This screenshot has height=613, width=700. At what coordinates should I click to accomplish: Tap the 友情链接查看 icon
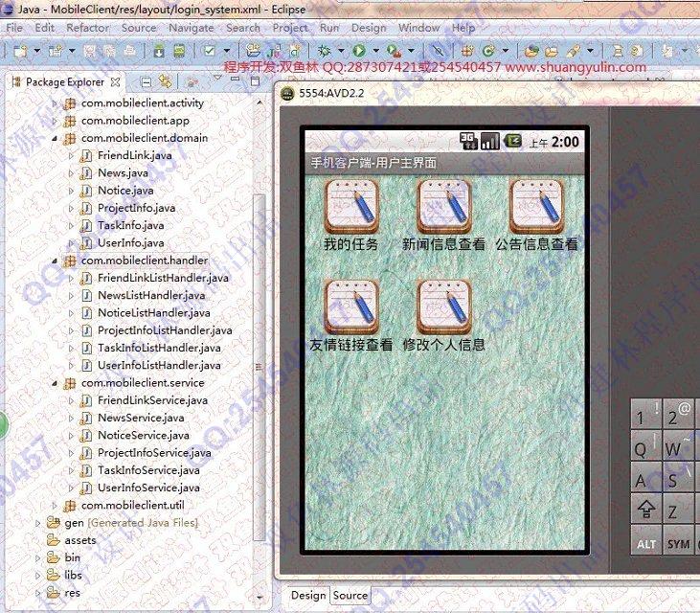pyautogui.click(x=351, y=306)
